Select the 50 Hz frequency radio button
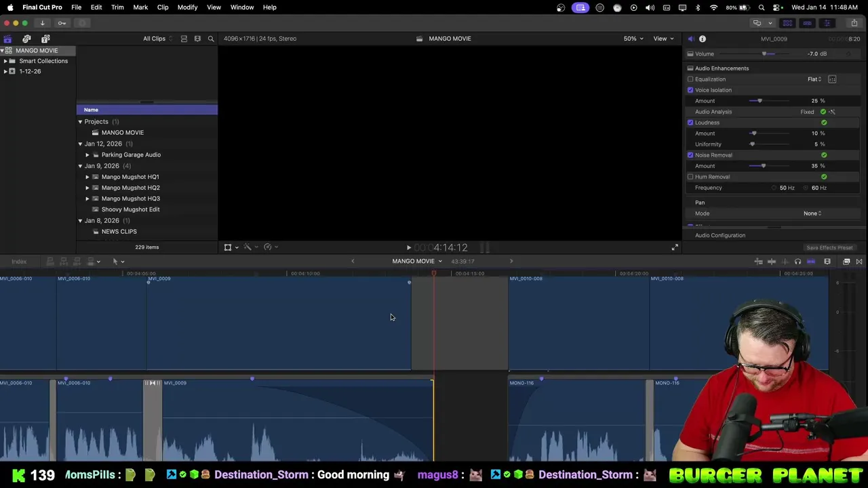The image size is (868, 488). tap(774, 188)
